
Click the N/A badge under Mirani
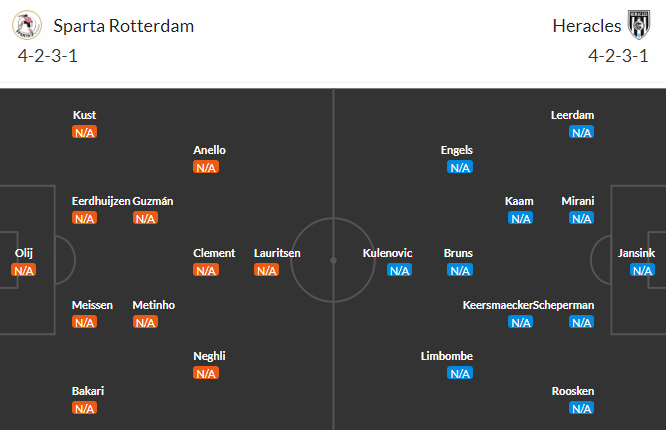(581, 218)
